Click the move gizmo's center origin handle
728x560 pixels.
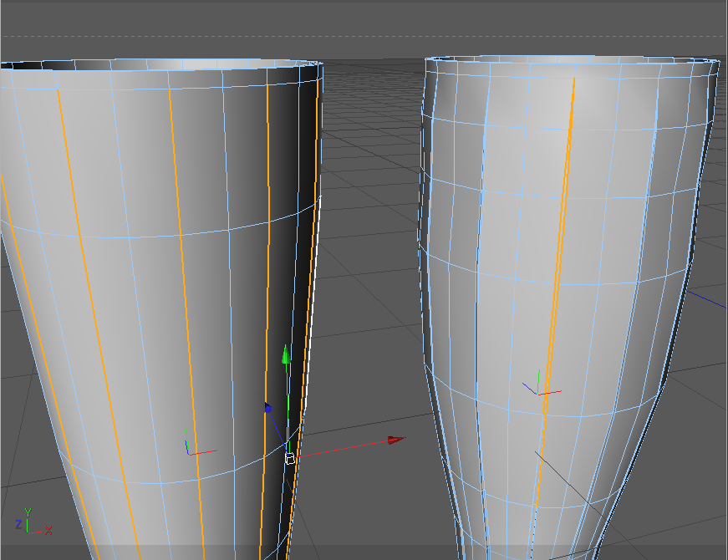click(290, 459)
